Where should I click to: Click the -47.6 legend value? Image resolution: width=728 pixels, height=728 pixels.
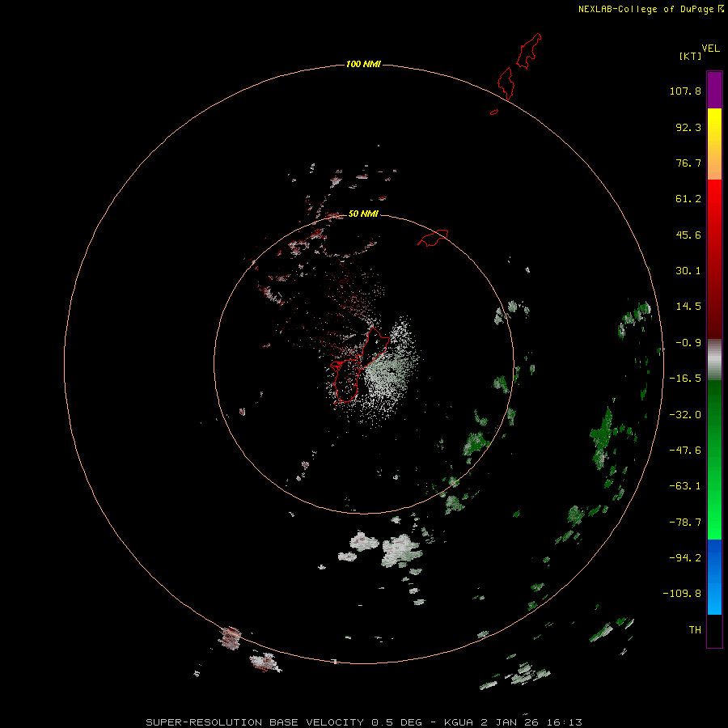(x=685, y=451)
